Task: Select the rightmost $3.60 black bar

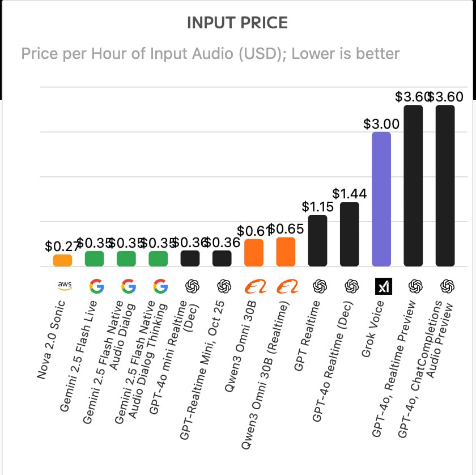Action: point(445,185)
